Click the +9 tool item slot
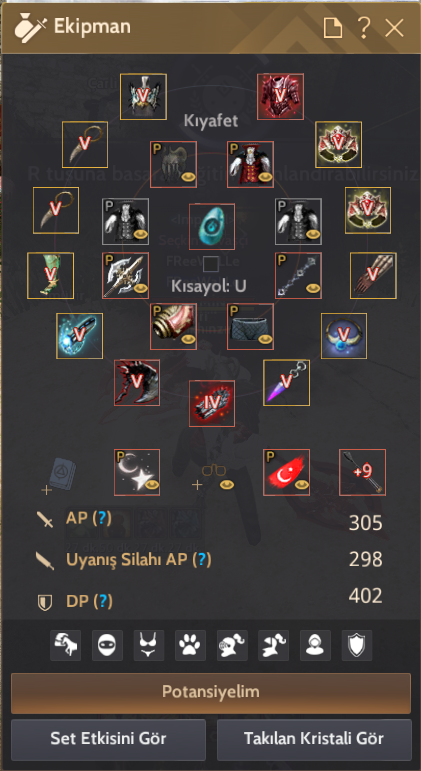This screenshot has height=771, width=421. click(362, 472)
